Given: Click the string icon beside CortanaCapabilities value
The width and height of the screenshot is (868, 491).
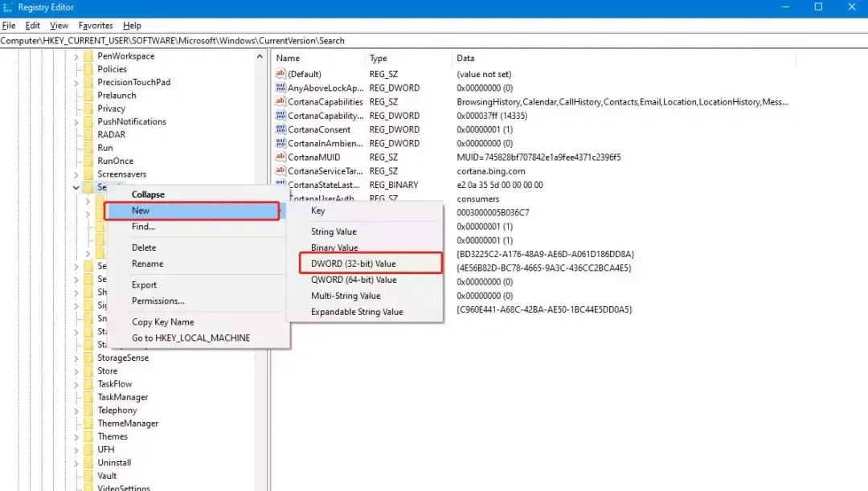Looking at the screenshot, I should pos(280,102).
